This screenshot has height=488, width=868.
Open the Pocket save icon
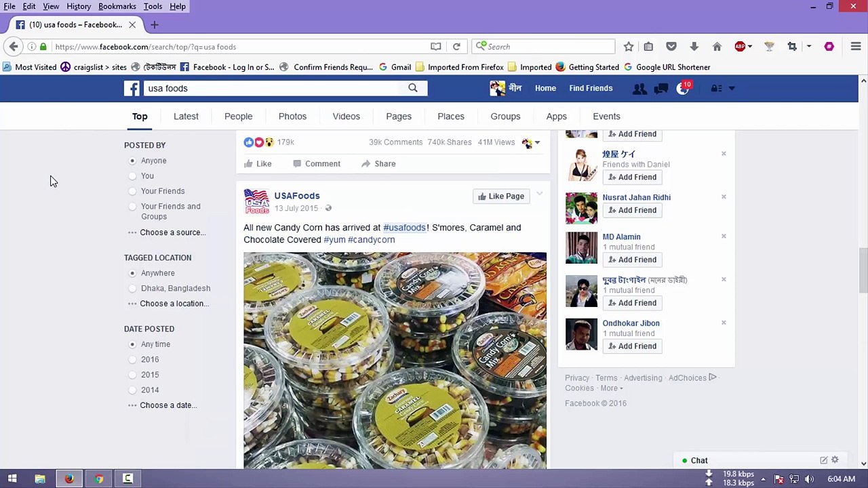[x=671, y=47]
